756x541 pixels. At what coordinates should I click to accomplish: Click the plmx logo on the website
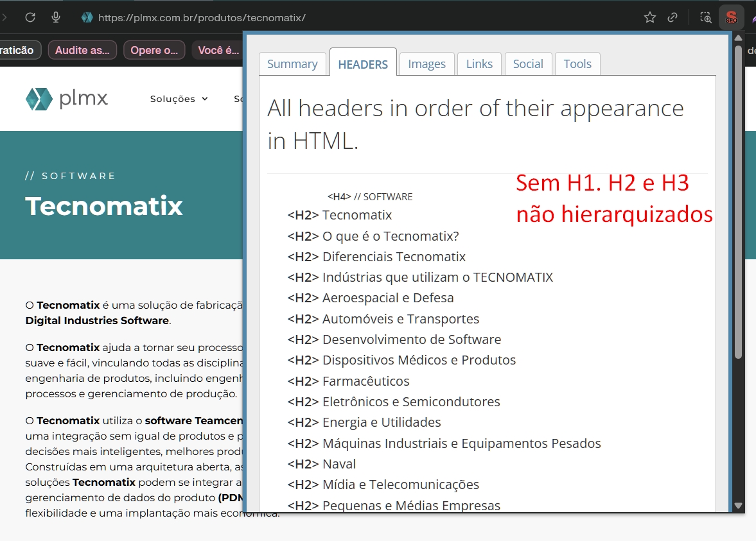67,99
